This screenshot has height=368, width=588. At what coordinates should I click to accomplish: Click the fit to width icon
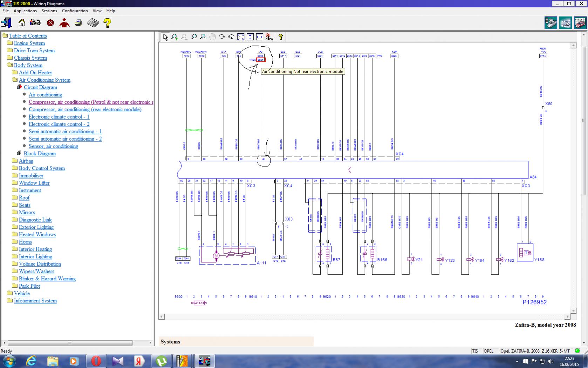[259, 37]
